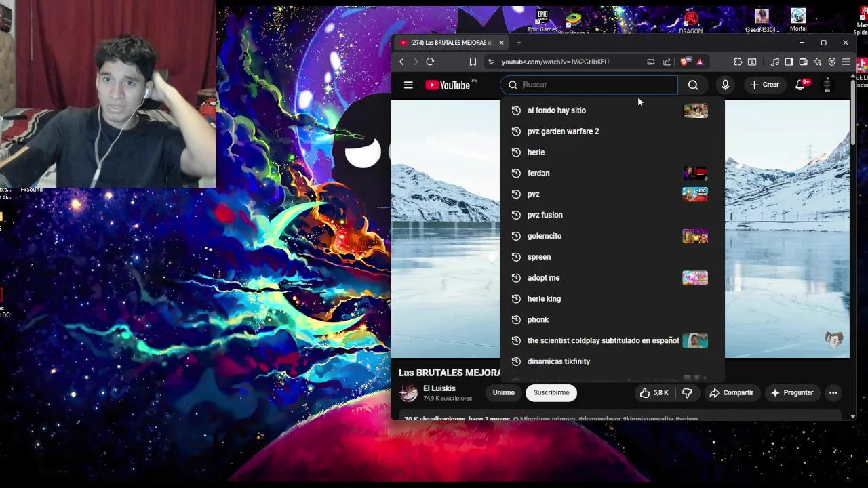Viewport: 868px width, 488px height.
Task: Choose search suggestion 'pvz fusion'
Action: (612, 215)
